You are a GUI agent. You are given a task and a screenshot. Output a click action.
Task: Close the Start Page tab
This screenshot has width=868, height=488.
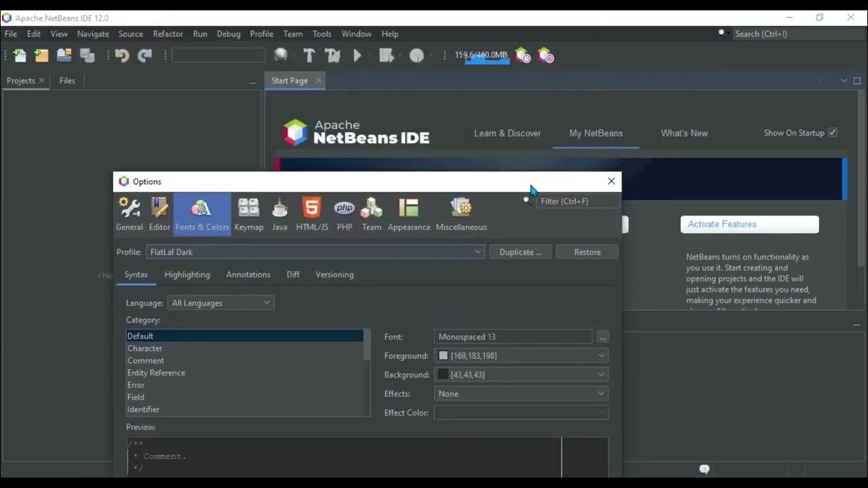point(319,81)
